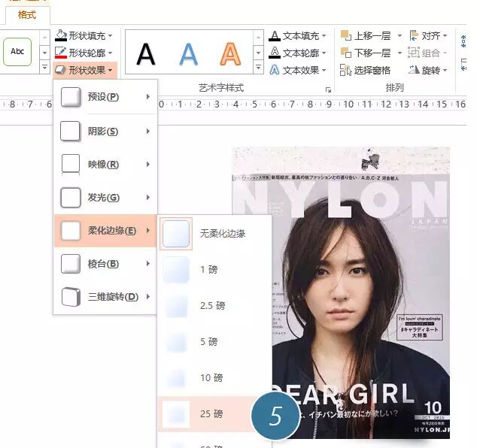477x448 pixels.
Task: Open the 下移一层 dropdown arrow
Action: pyautogui.click(x=400, y=53)
